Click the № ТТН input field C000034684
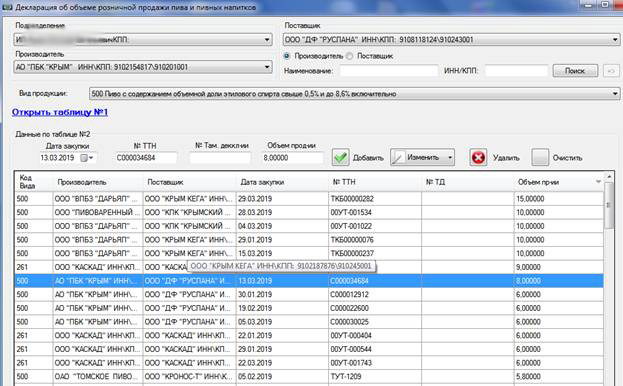The width and height of the screenshot is (623, 386). click(146, 158)
